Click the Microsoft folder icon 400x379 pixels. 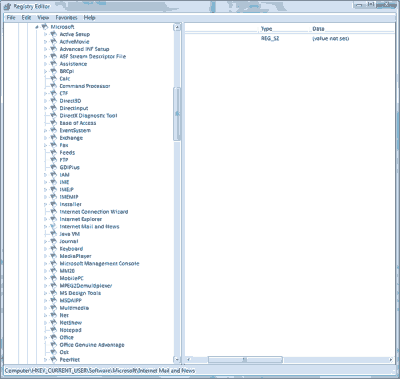[x=45, y=27]
